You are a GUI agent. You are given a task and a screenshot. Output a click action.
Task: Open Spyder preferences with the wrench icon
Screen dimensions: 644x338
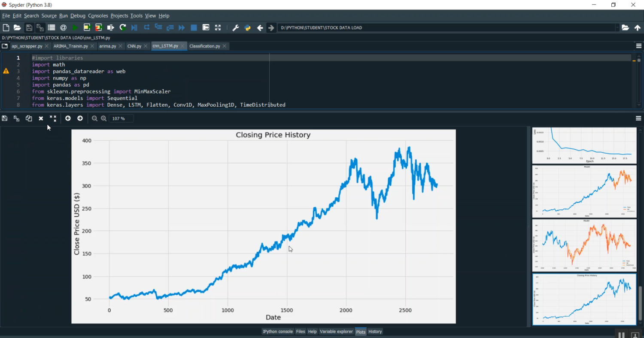235,27
